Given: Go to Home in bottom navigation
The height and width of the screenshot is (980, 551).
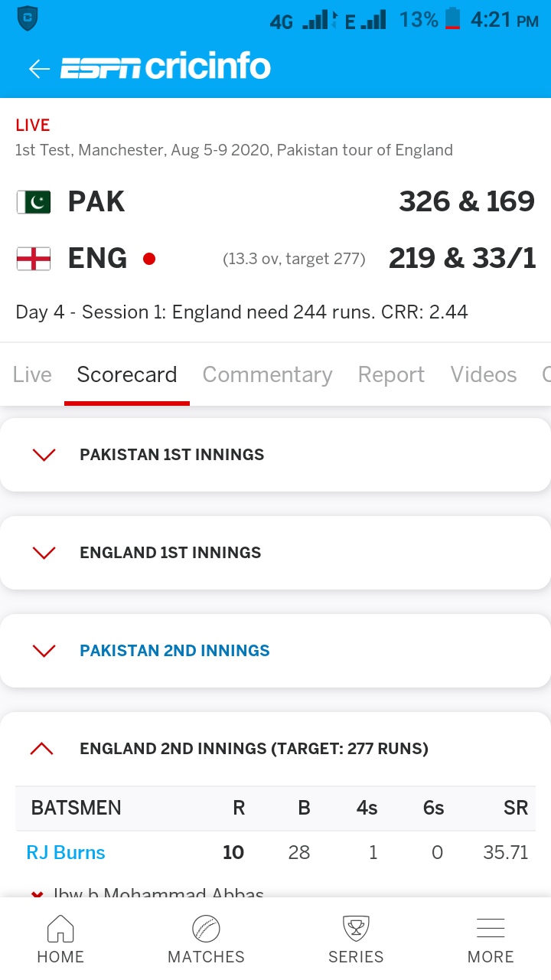Looking at the screenshot, I should click(x=60, y=940).
